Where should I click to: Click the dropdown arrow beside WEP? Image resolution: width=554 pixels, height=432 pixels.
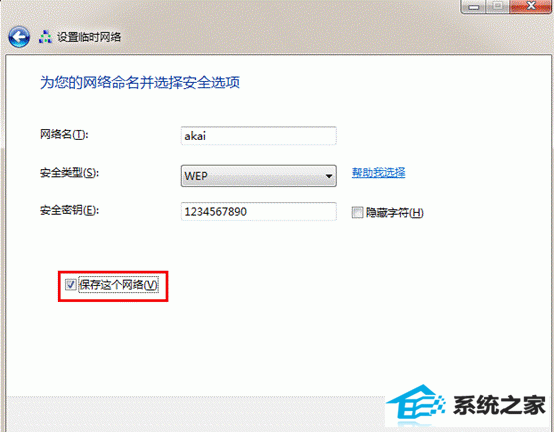point(329,176)
